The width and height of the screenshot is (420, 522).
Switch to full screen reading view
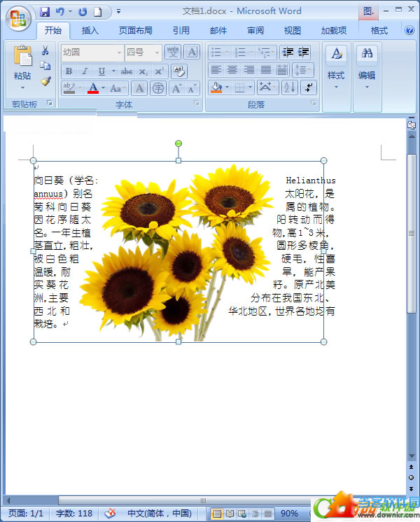coord(230,514)
